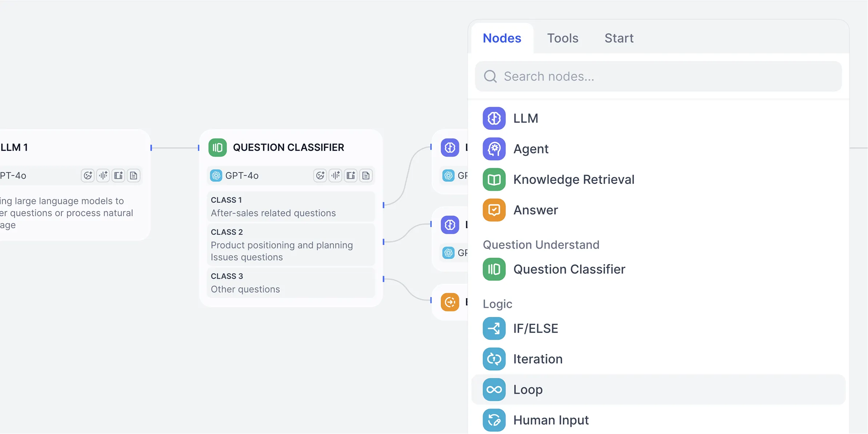Click audio feature icon in Question Classifier
The image size is (868, 434).
pyautogui.click(x=335, y=176)
